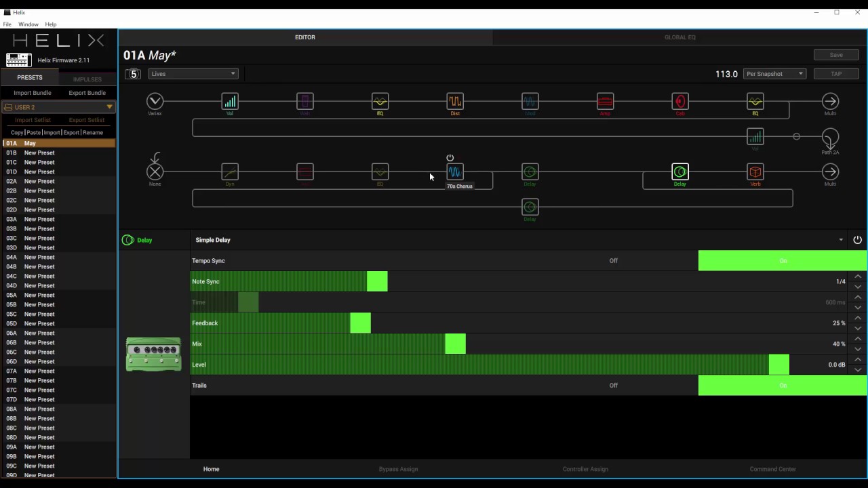Toggle the Simple Delay bypass power button
Screen dimensions: 868x488
[x=857, y=240]
